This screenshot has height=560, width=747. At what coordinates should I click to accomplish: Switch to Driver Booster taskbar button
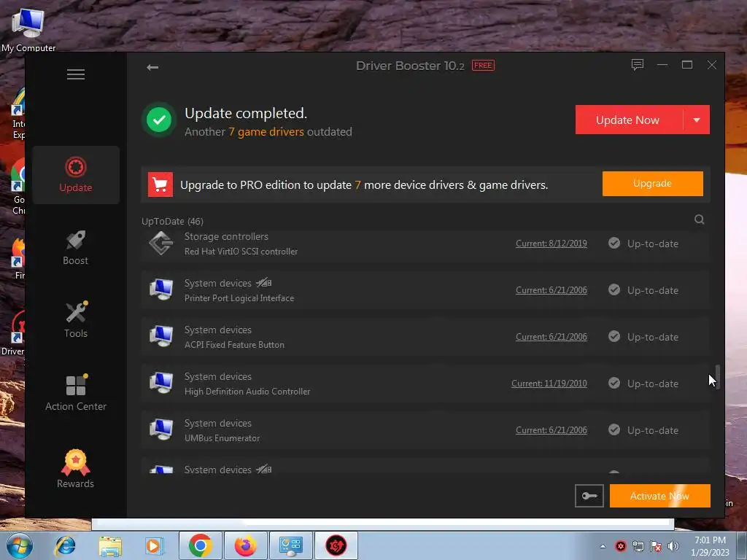[336, 545]
